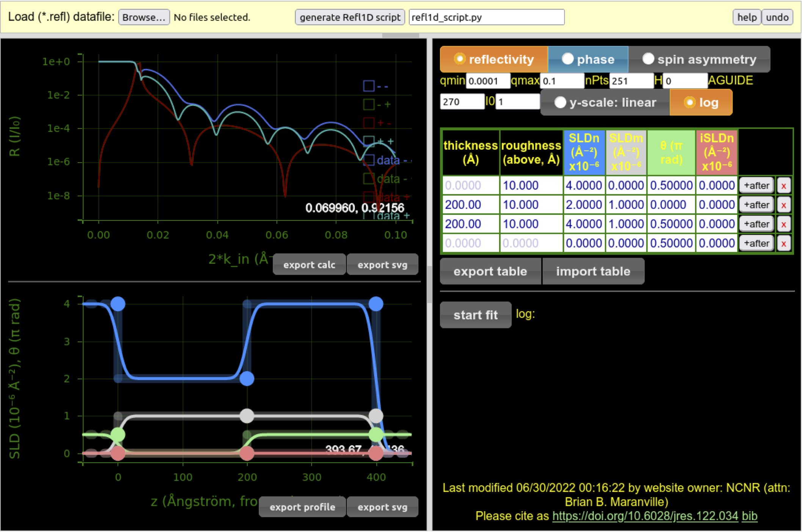The height and width of the screenshot is (532, 802).
Task: Remove the second layer using its x button
Action: [783, 205]
